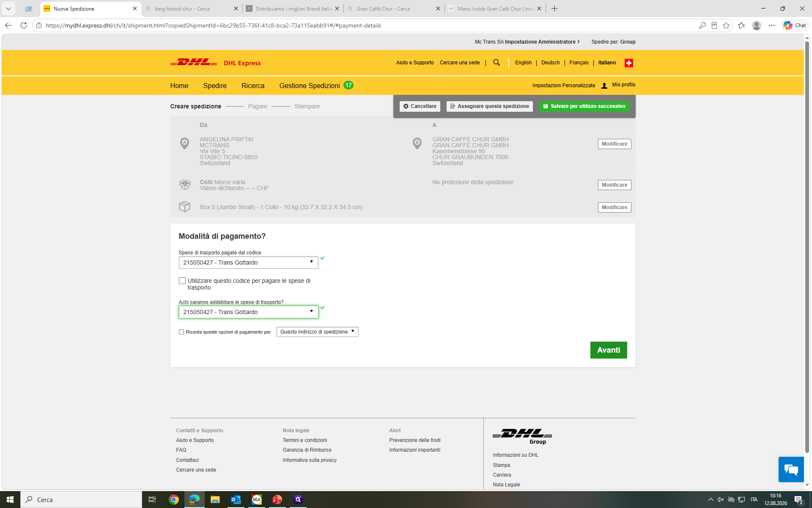Open Outlook from the taskbar
The image size is (812, 508).
point(236,500)
